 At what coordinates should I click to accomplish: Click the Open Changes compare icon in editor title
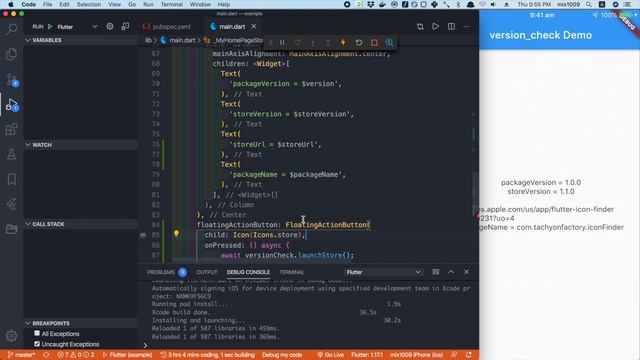pos(420,27)
